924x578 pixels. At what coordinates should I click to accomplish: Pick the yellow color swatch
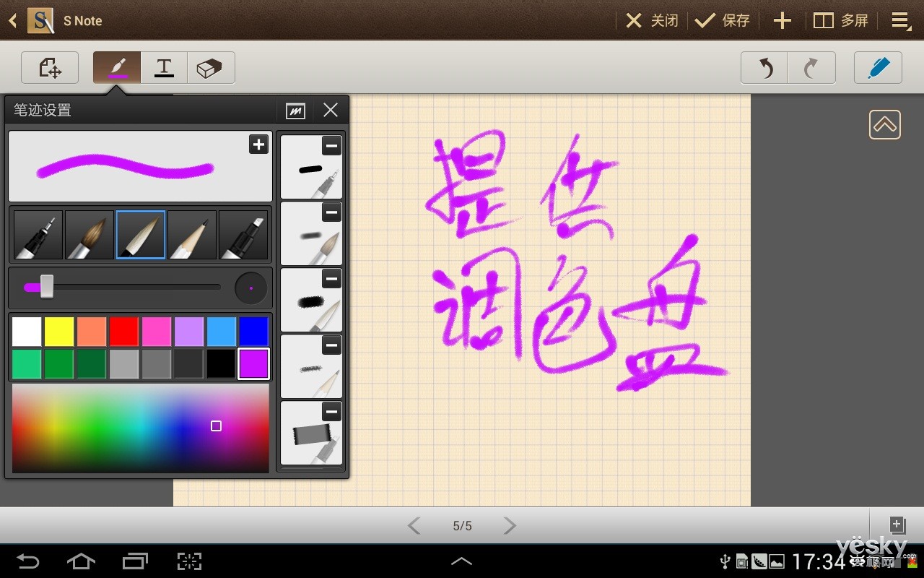(59, 332)
